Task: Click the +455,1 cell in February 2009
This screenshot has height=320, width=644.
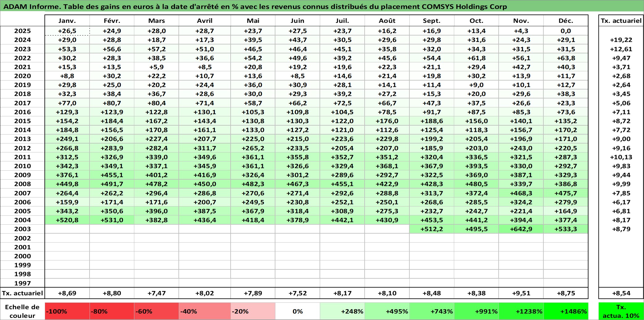Action: point(112,175)
